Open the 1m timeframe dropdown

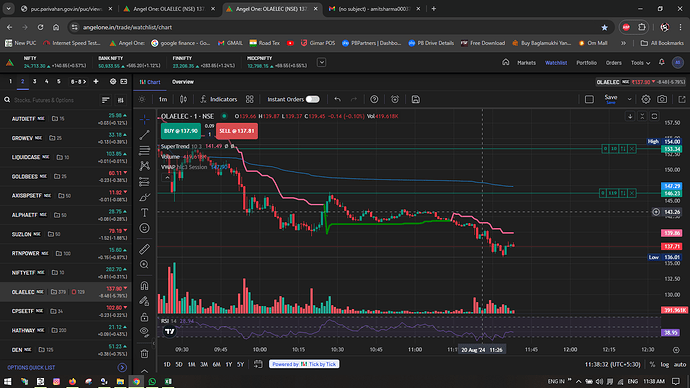(x=163, y=99)
